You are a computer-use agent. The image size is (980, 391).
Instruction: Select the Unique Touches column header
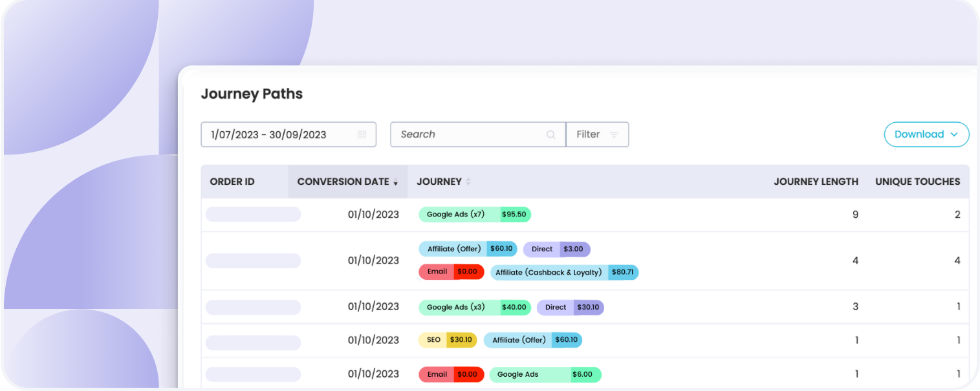[x=917, y=182]
